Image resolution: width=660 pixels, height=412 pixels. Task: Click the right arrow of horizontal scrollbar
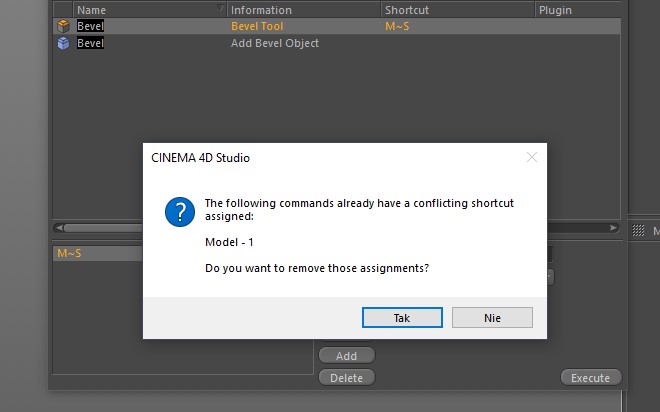(x=613, y=228)
